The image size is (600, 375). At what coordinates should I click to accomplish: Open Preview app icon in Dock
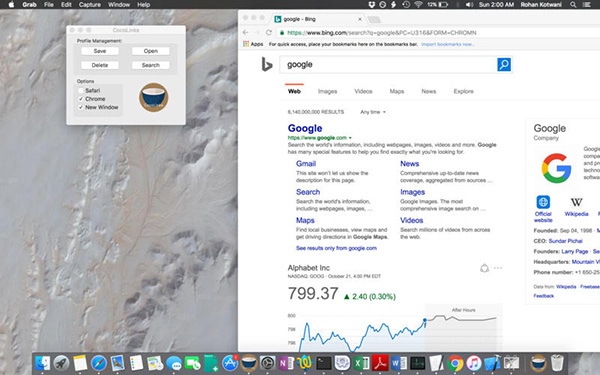pos(117,363)
